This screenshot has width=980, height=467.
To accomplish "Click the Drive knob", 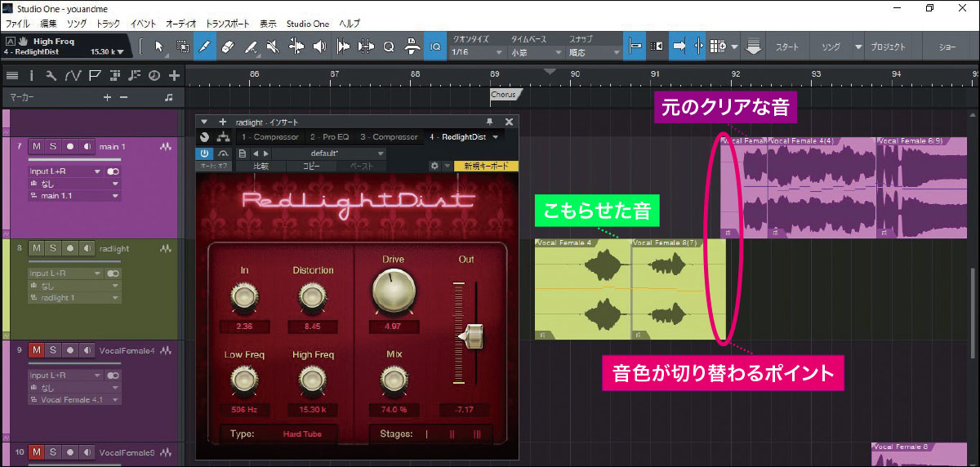I will click(392, 292).
